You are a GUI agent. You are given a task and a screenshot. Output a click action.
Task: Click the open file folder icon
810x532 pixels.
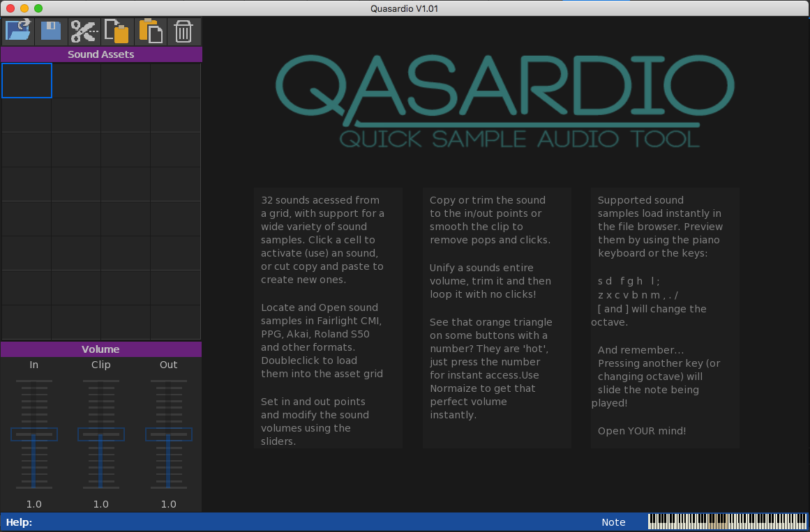point(18,32)
